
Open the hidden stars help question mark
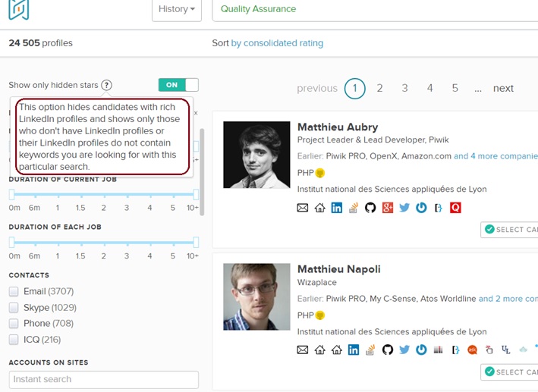tap(107, 85)
